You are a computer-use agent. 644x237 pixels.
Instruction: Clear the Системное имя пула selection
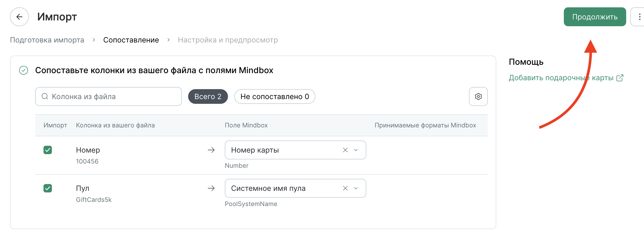click(345, 188)
